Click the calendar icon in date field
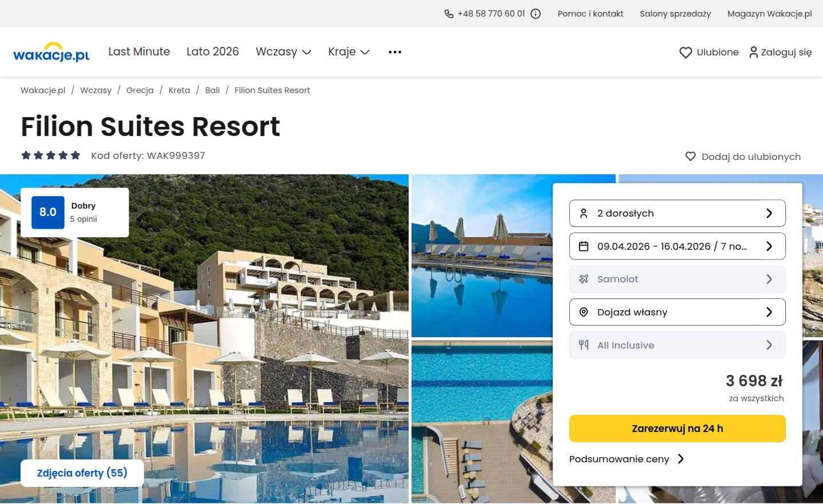The height and width of the screenshot is (504, 823). (584, 246)
